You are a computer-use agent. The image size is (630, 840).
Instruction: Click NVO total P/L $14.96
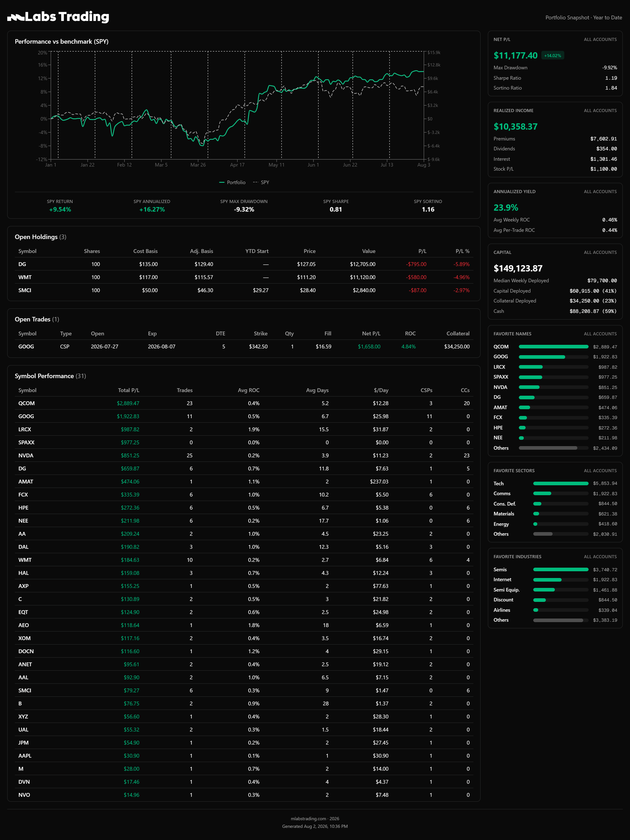tap(131, 795)
